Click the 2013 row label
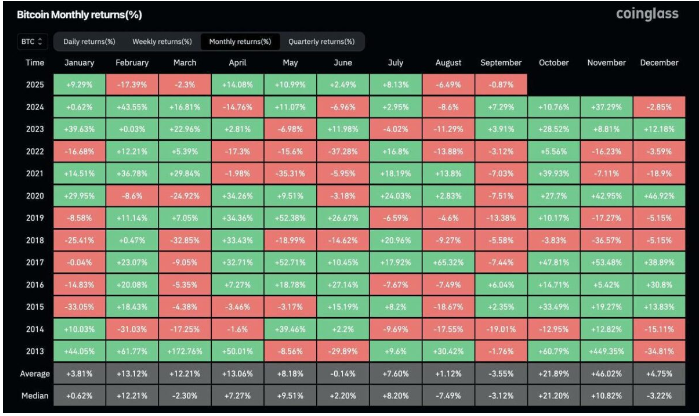The width and height of the screenshot is (699, 416). coord(33,351)
